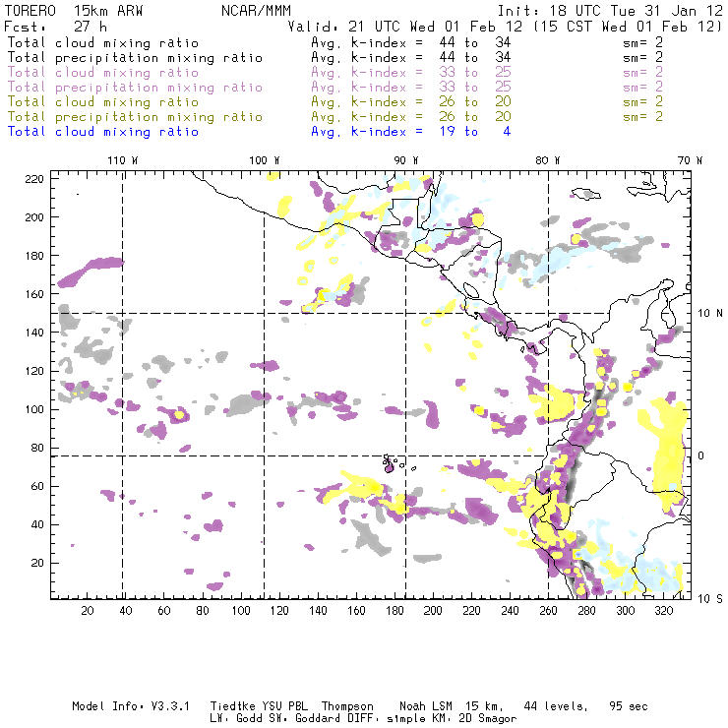Select the '180' x-axis tick label
The image size is (728, 728).
[394, 611]
